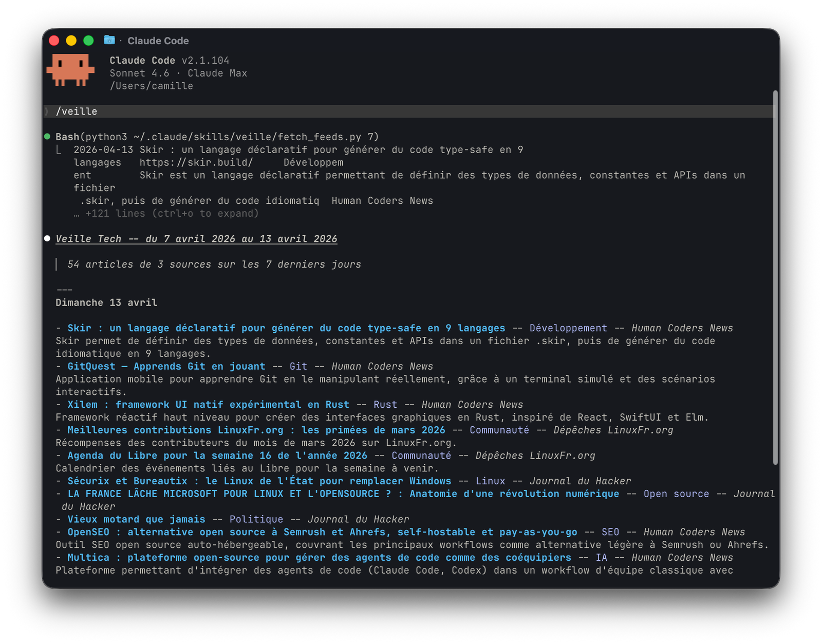Select the Veille Tech heading
The image size is (822, 644).
[195, 238]
